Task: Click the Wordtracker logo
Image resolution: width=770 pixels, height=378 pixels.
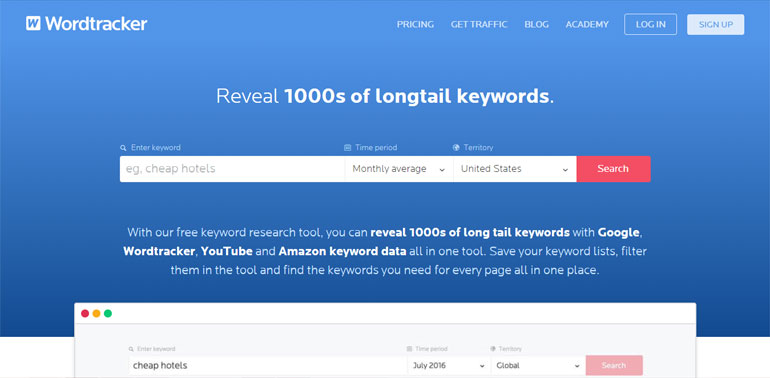Action: pyautogui.click(x=86, y=23)
